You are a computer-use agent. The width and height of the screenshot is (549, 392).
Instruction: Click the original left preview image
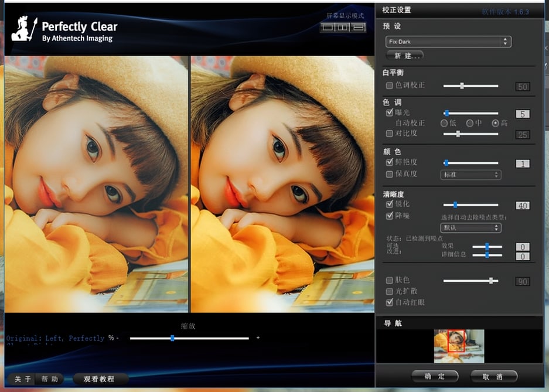(x=96, y=185)
